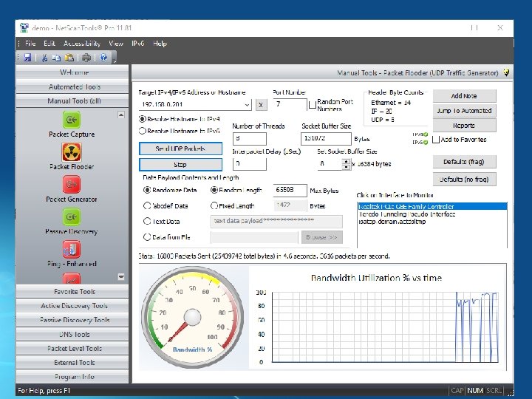The width and height of the screenshot is (532, 399).
Task: Check the Add to Favorites box
Action: (x=436, y=139)
